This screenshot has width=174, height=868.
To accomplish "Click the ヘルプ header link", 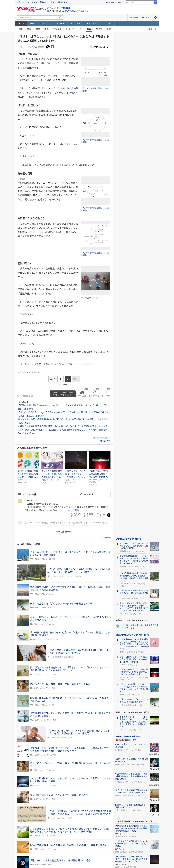I will pyautogui.click(x=121, y=2).
